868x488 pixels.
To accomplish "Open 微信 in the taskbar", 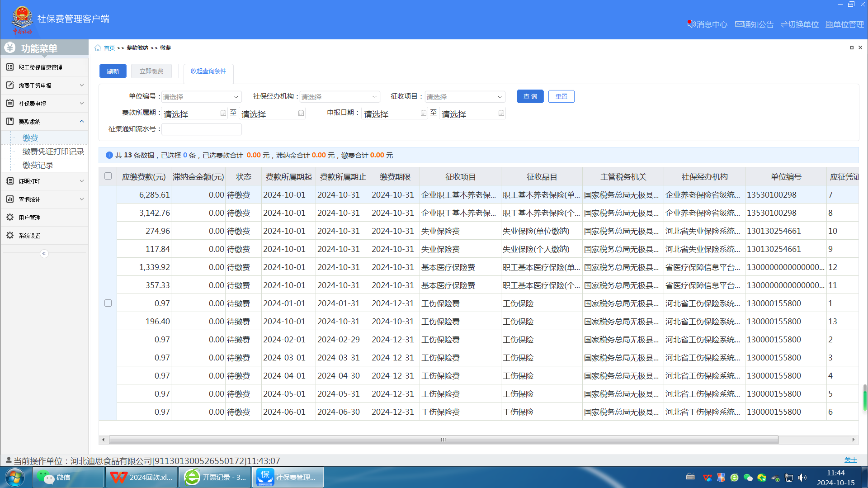I will (68, 478).
